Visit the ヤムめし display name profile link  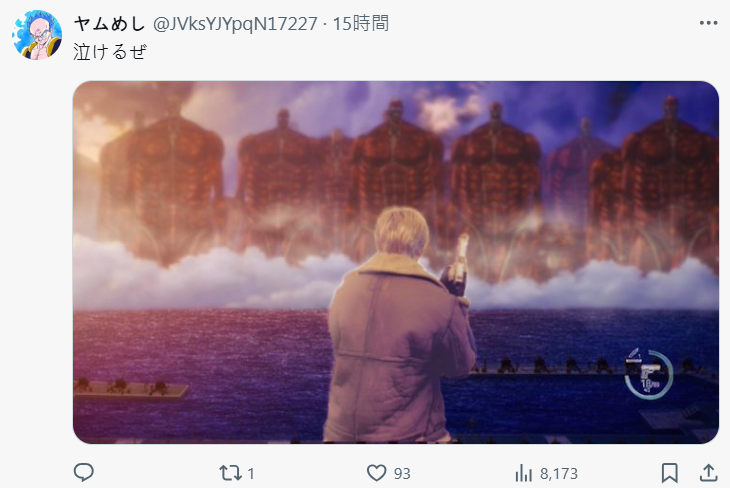coord(109,23)
